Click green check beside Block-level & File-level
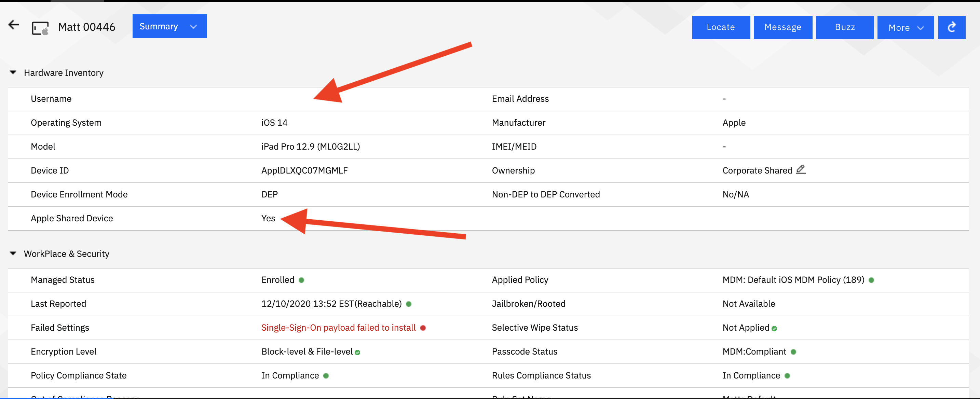980x399 pixels. pos(357,353)
